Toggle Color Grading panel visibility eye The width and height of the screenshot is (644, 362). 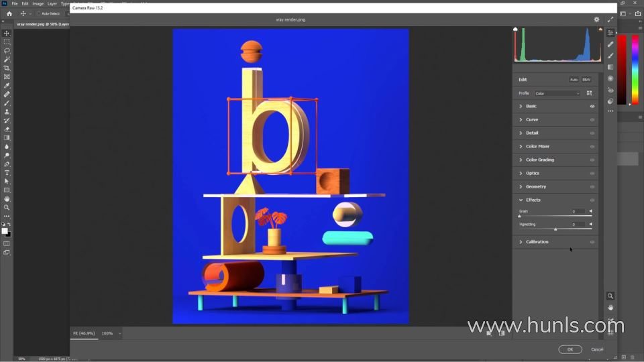click(x=592, y=160)
